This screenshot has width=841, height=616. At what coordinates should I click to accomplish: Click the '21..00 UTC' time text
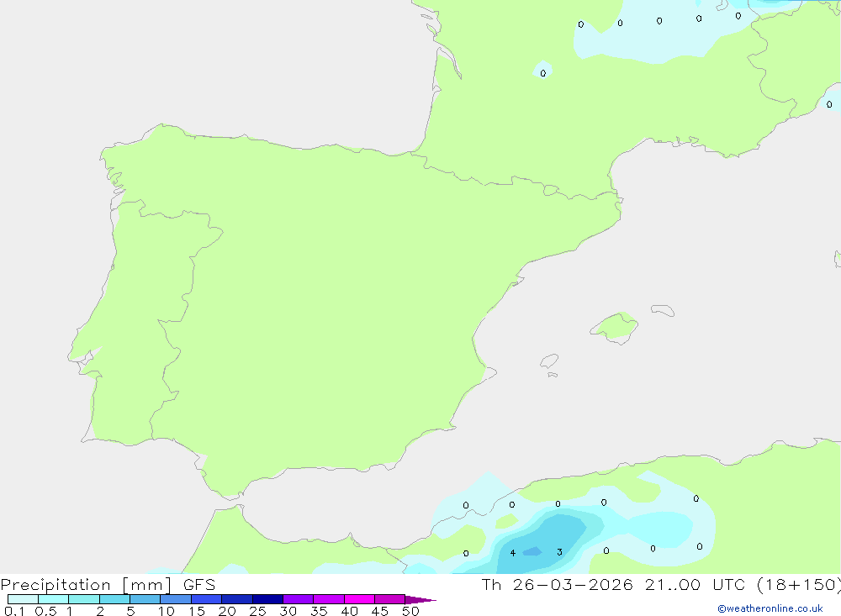pos(695,585)
